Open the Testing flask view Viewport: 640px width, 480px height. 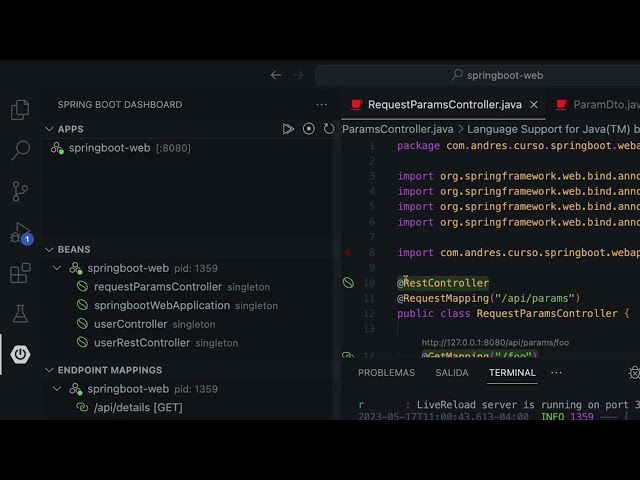pyautogui.click(x=20, y=313)
